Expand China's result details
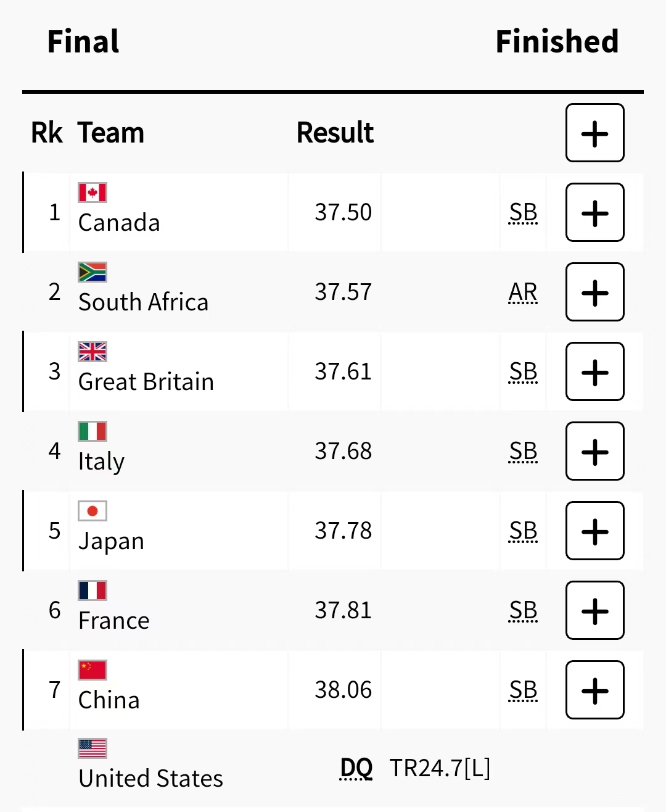Viewport: 666px width, 812px height. [x=594, y=690]
